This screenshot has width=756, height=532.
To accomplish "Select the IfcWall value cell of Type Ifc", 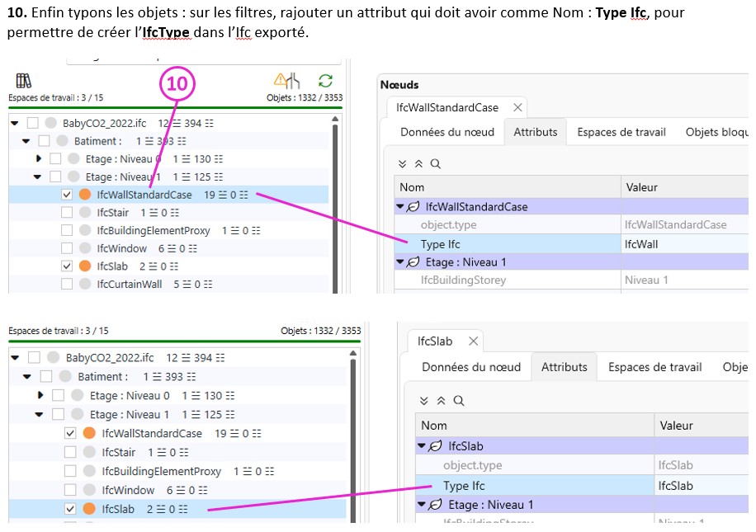I will pyautogui.click(x=683, y=244).
